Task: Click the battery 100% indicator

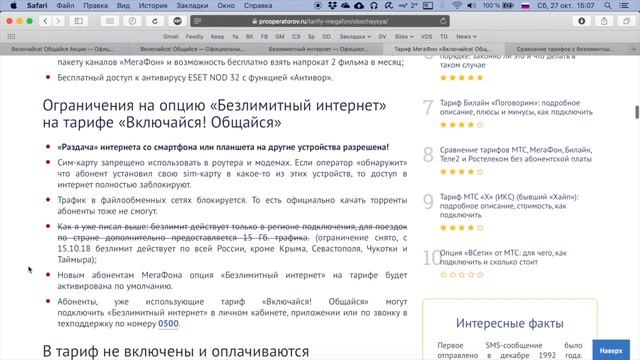Action: tap(498, 5)
